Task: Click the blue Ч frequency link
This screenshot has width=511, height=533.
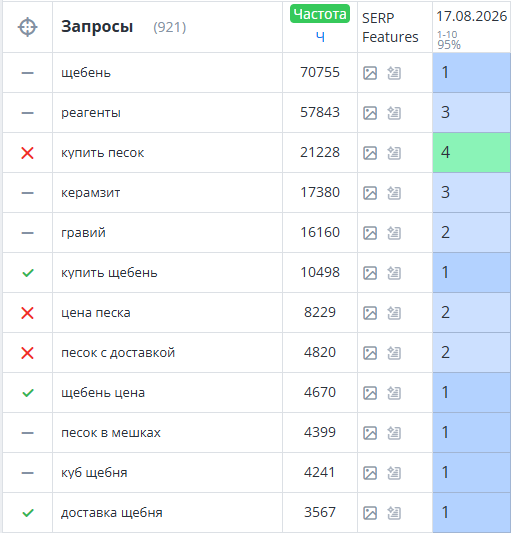Action: pyautogui.click(x=320, y=37)
